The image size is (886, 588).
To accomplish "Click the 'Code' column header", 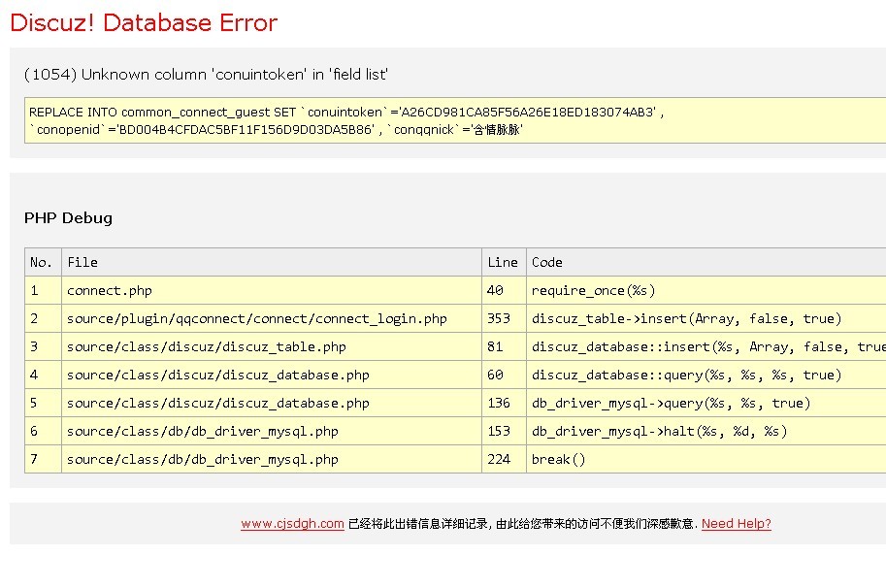I will pos(706,262).
